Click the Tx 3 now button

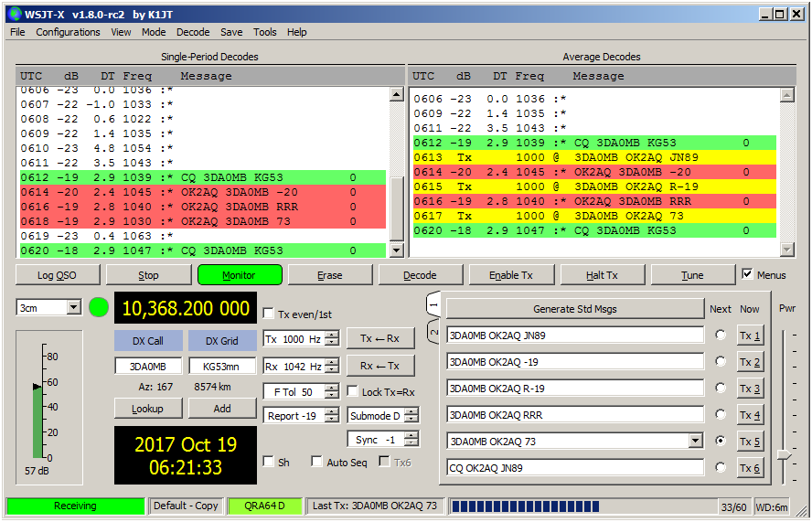tap(750, 389)
